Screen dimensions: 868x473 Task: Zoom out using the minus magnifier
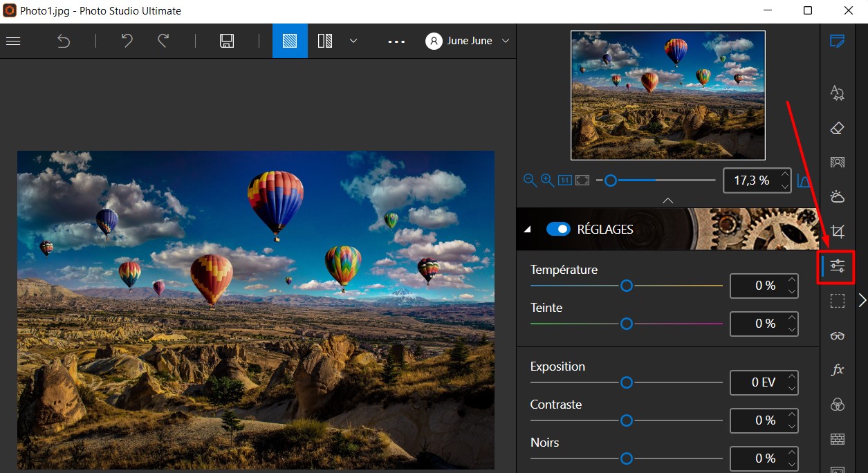click(x=530, y=180)
